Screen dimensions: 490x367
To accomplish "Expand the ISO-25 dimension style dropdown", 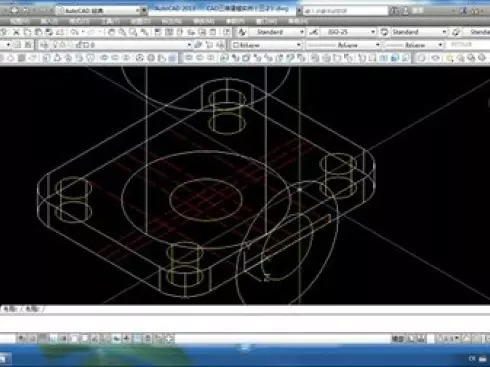I will tap(349, 32).
